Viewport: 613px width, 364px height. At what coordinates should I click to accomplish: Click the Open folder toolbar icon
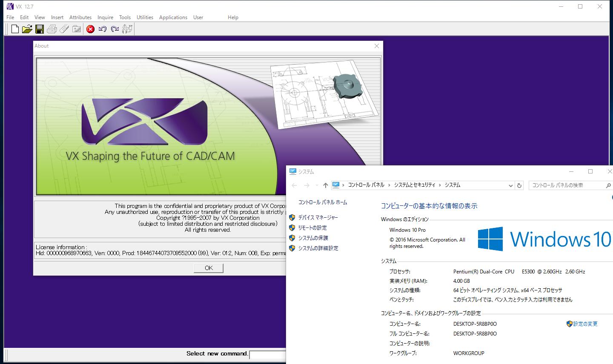27,29
